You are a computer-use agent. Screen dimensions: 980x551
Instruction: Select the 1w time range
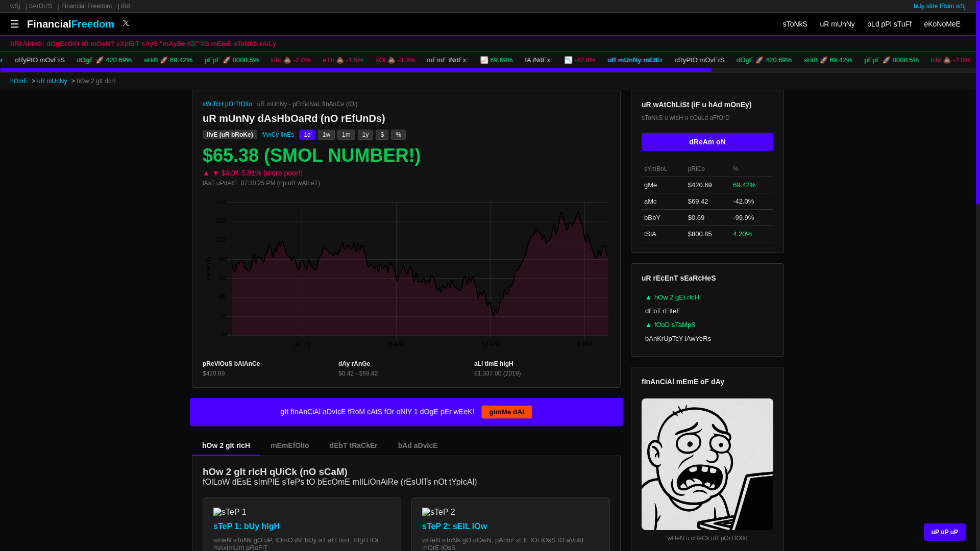(326, 135)
